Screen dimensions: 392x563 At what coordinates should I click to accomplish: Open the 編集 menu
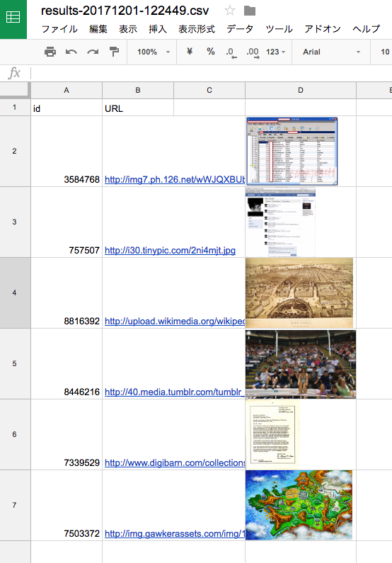pyautogui.click(x=98, y=29)
